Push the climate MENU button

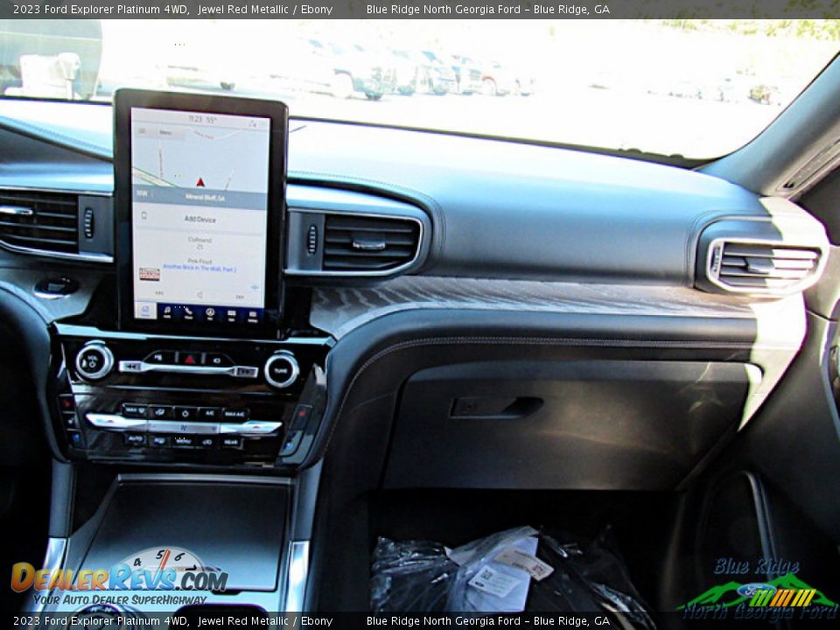click(x=183, y=441)
